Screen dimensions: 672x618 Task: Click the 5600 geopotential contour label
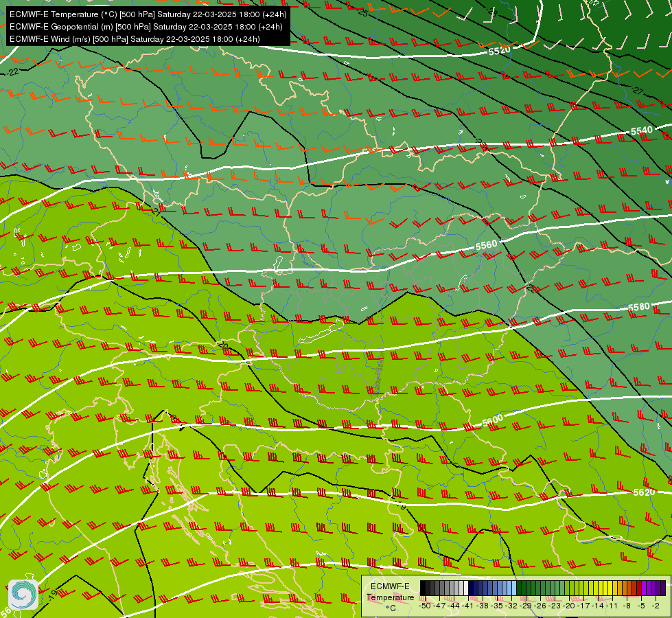(x=492, y=420)
